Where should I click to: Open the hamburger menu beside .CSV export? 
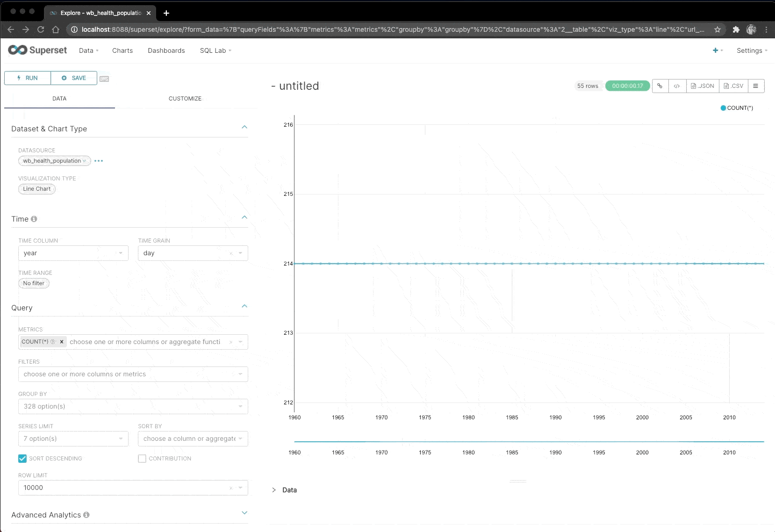coord(756,86)
